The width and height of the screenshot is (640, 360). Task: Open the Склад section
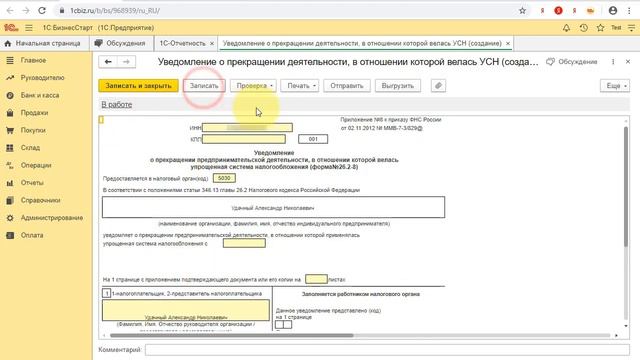click(30, 148)
